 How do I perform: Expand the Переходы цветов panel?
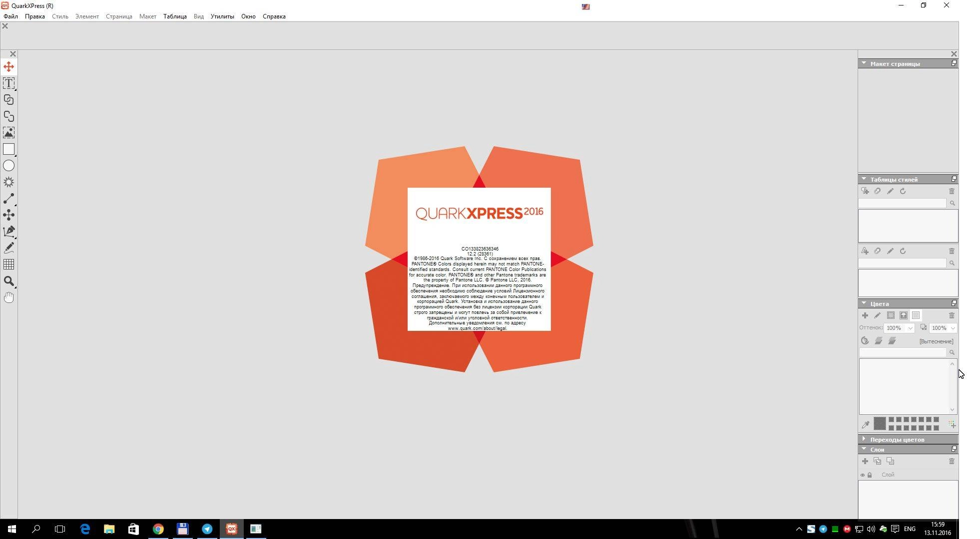click(x=864, y=439)
